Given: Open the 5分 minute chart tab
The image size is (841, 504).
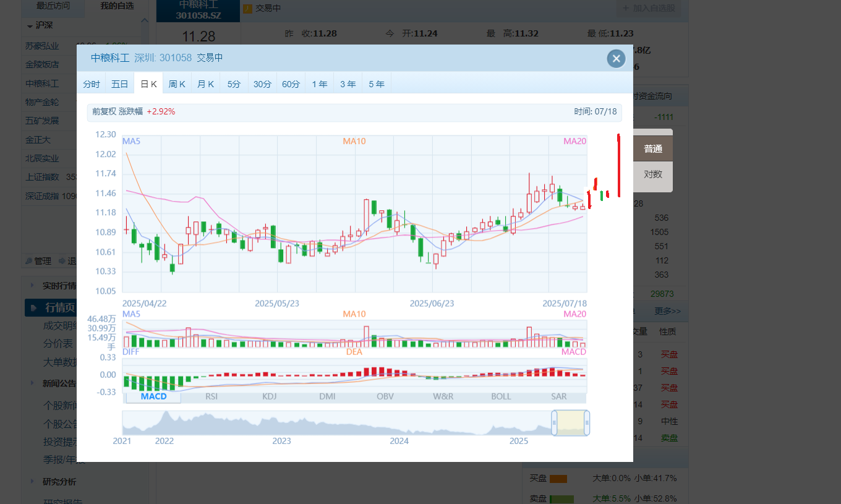Looking at the screenshot, I should coord(234,83).
